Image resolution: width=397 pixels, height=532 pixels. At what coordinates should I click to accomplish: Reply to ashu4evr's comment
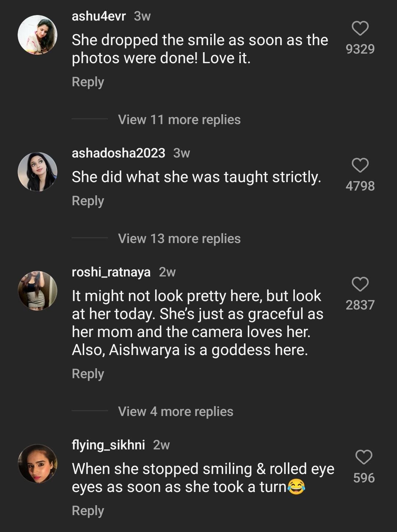(x=88, y=82)
